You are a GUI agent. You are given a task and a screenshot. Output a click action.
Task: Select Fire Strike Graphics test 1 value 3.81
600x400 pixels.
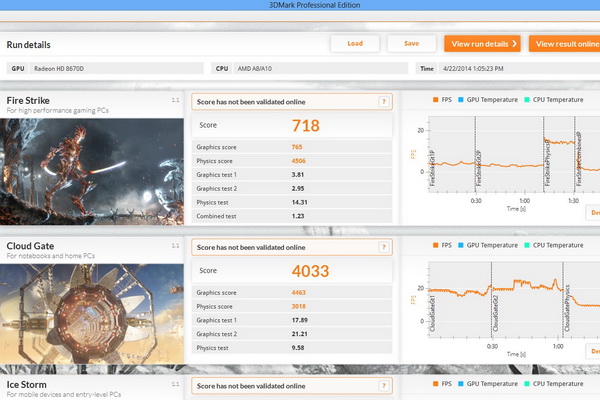(298, 175)
